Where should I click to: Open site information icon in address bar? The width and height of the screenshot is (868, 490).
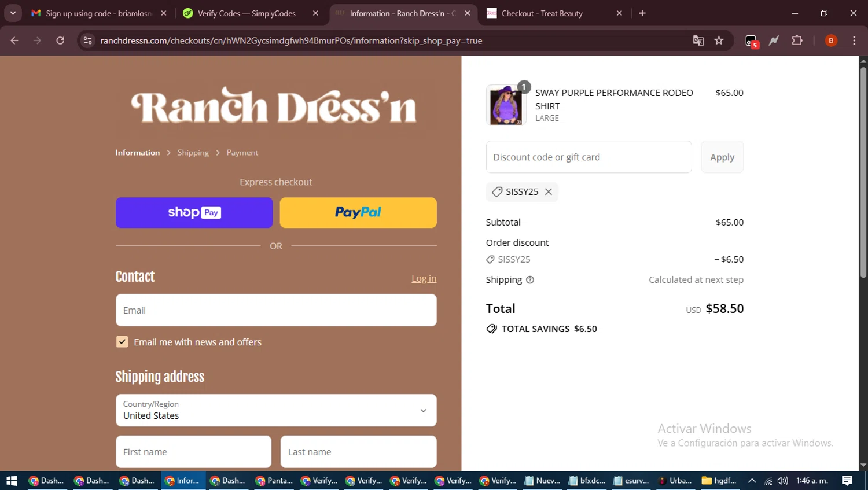[x=87, y=40]
